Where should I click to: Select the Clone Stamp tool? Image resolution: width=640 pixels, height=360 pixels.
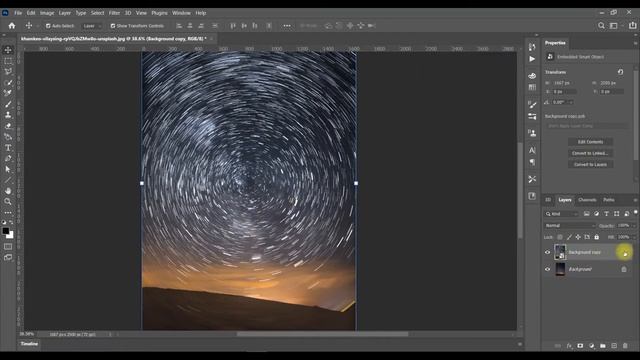pos(8,115)
